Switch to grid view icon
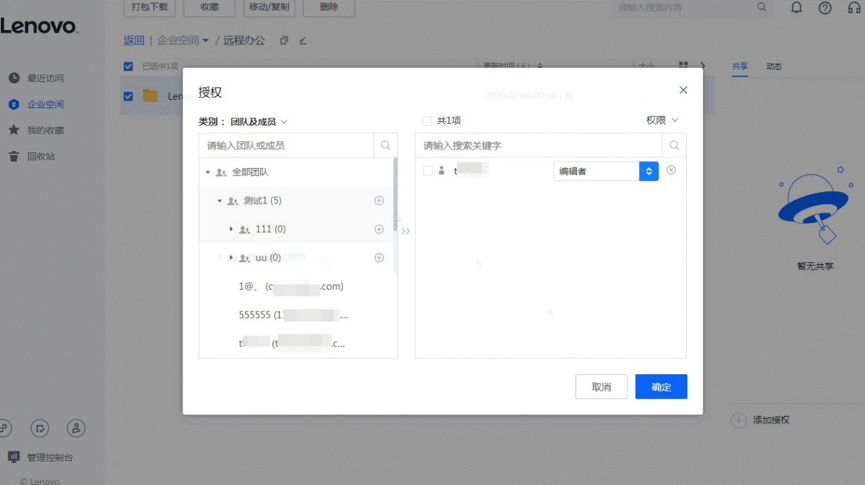 click(683, 66)
